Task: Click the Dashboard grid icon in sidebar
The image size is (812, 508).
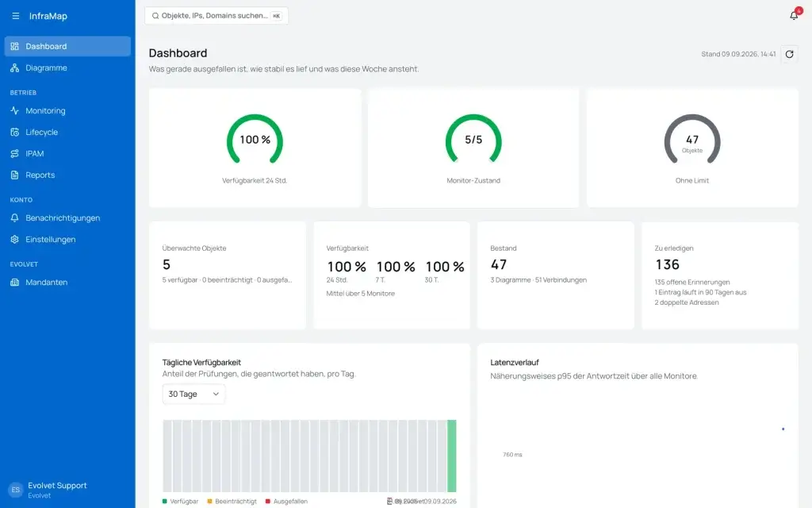Action: [14, 46]
